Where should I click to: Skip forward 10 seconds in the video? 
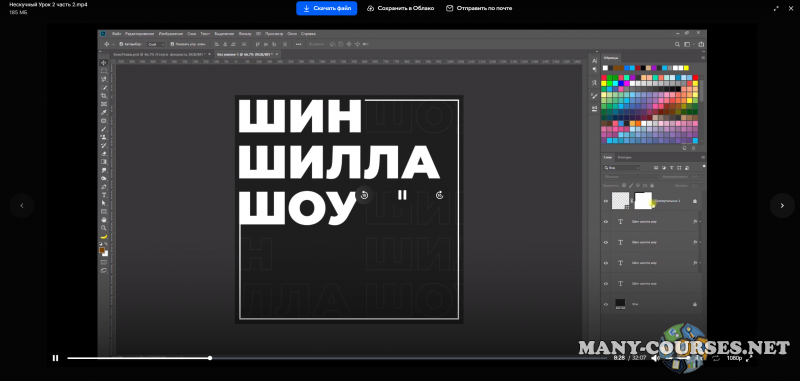(439, 195)
